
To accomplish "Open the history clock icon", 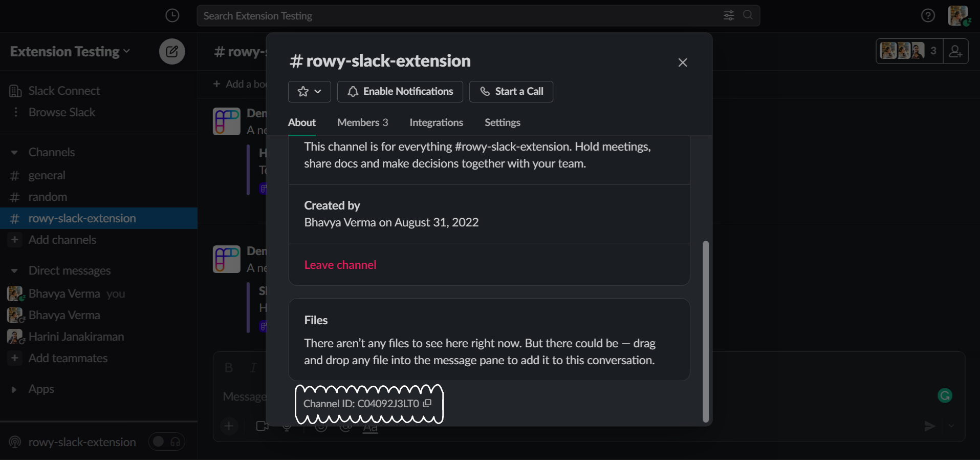I will click(172, 15).
